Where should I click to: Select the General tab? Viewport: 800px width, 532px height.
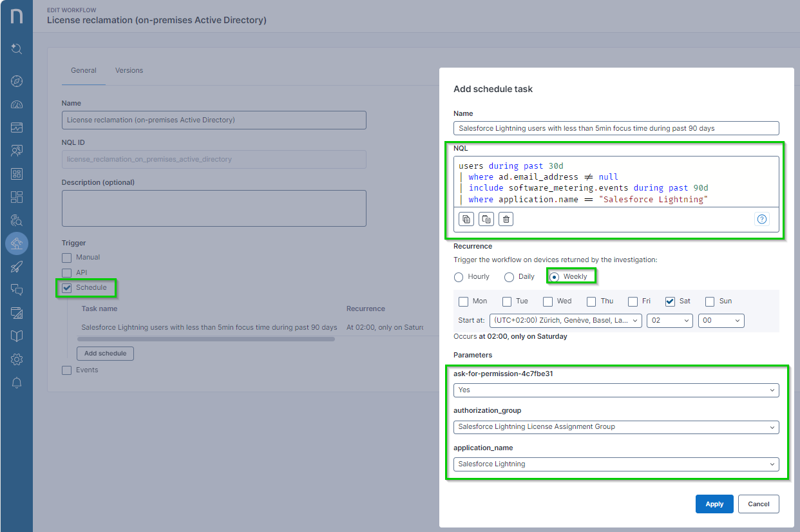[84, 70]
